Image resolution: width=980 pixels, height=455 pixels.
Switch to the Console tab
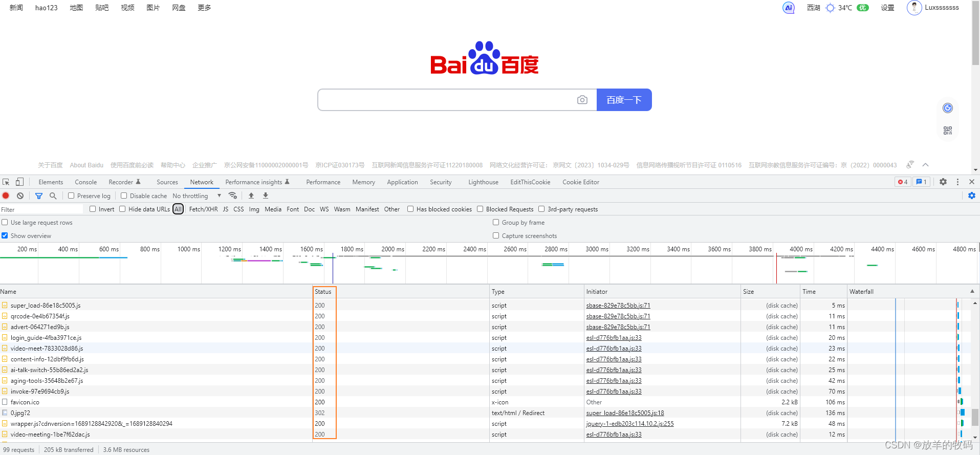pyautogui.click(x=85, y=182)
